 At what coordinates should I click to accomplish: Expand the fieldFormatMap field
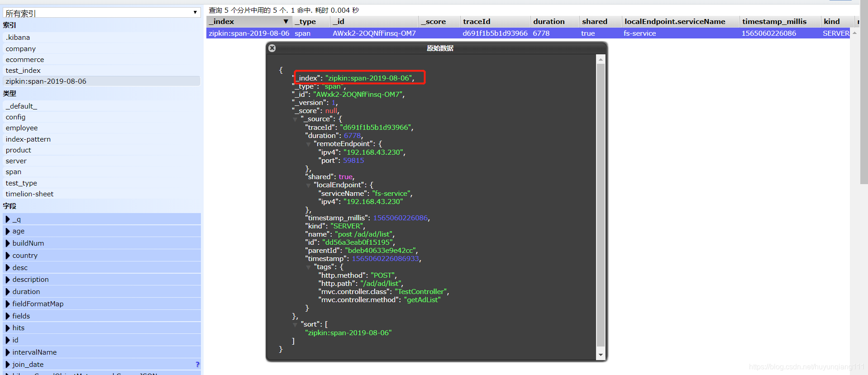coord(8,304)
